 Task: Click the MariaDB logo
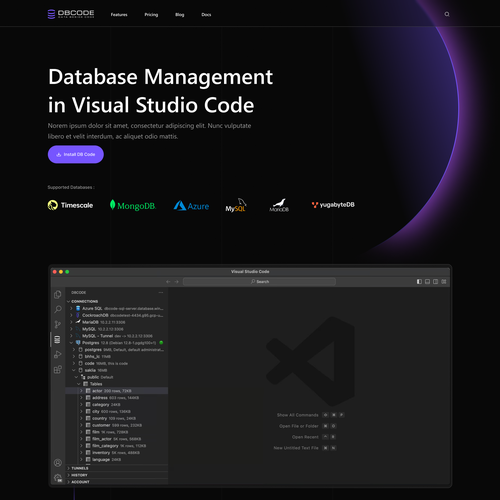[279, 205]
